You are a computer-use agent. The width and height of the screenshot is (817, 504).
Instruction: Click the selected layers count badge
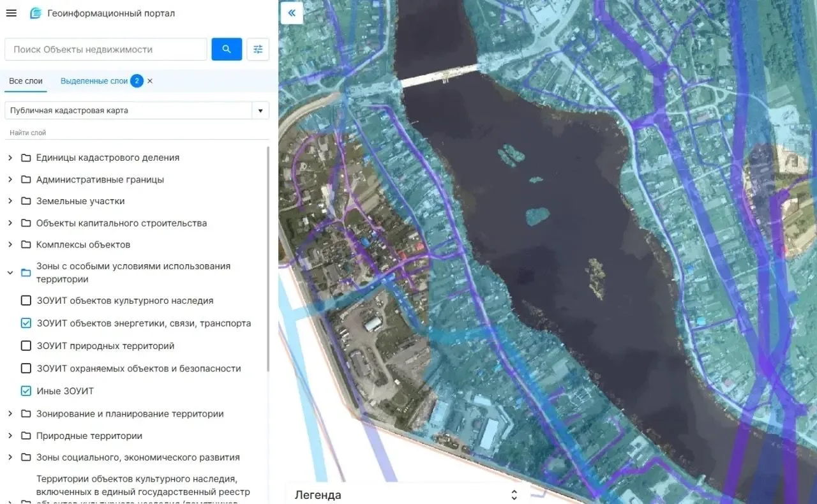[137, 81]
